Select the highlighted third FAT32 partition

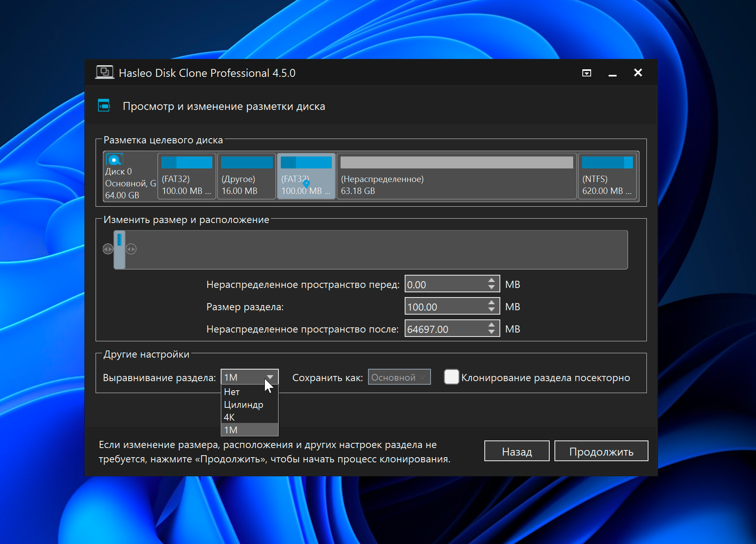coord(306,176)
